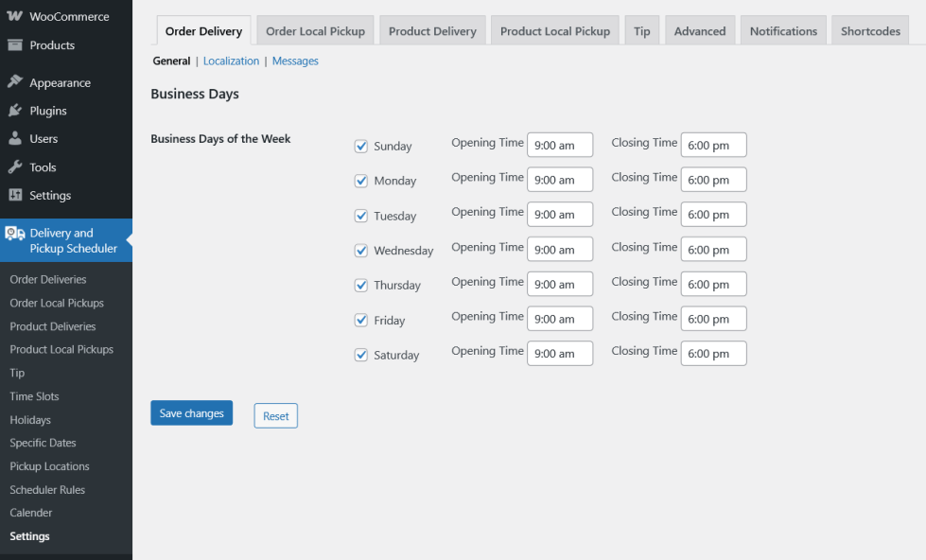Viewport: 926px width, 560px height.
Task: Click the Settings sliders icon in sidebar
Action: click(15, 195)
